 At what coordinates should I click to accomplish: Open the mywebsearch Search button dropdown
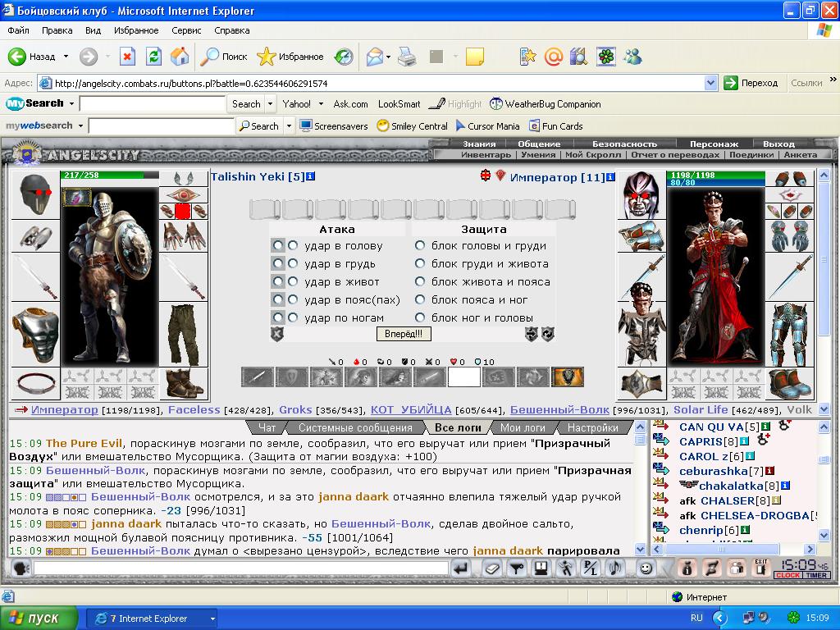[289, 126]
